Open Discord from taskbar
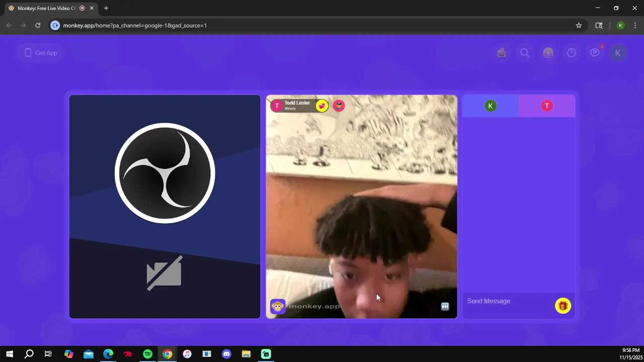Screen dimensions: 644x362 [226, 354]
